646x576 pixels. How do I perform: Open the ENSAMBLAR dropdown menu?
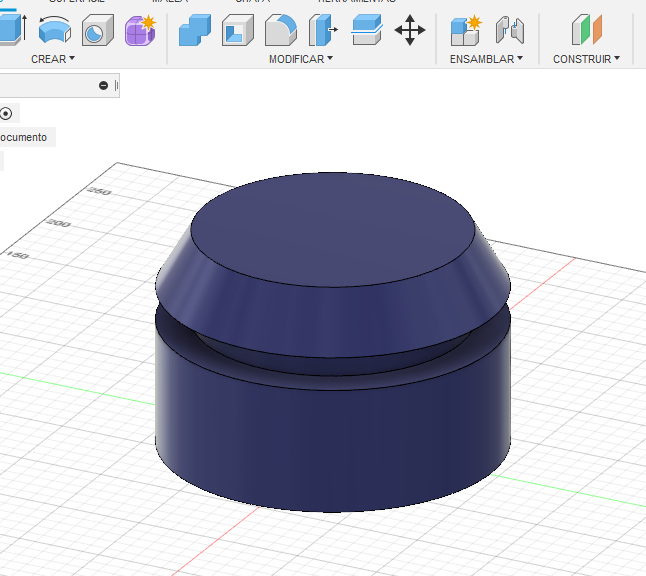coord(487,59)
